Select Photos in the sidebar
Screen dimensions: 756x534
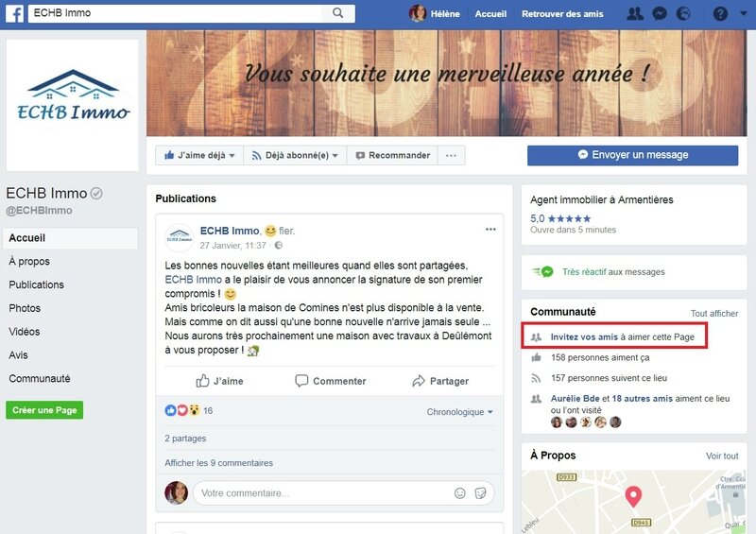coord(25,308)
